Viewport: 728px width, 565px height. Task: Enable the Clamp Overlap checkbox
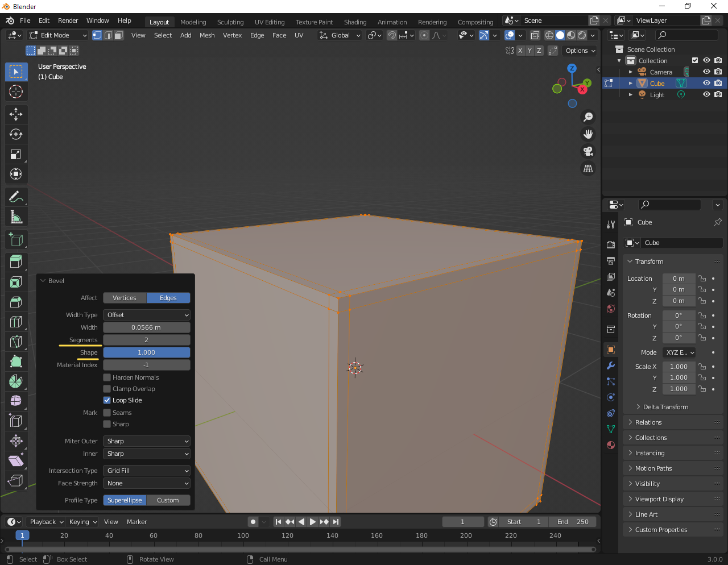pos(107,389)
